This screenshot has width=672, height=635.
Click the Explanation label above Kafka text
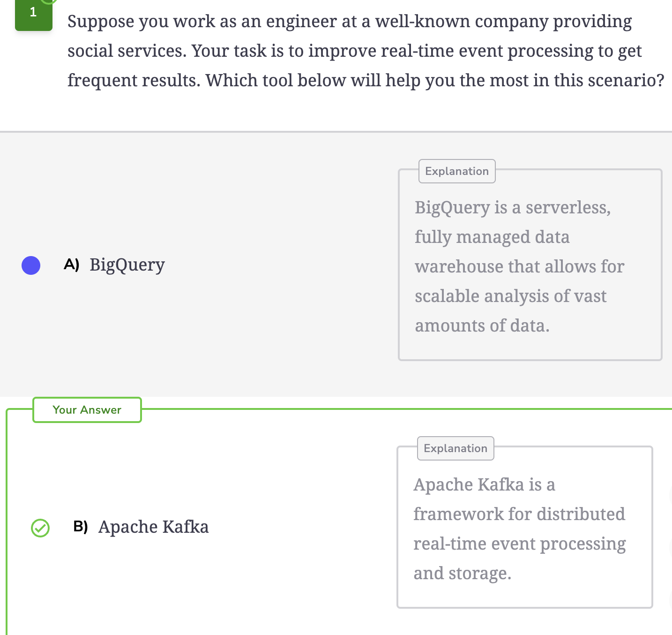(455, 448)
